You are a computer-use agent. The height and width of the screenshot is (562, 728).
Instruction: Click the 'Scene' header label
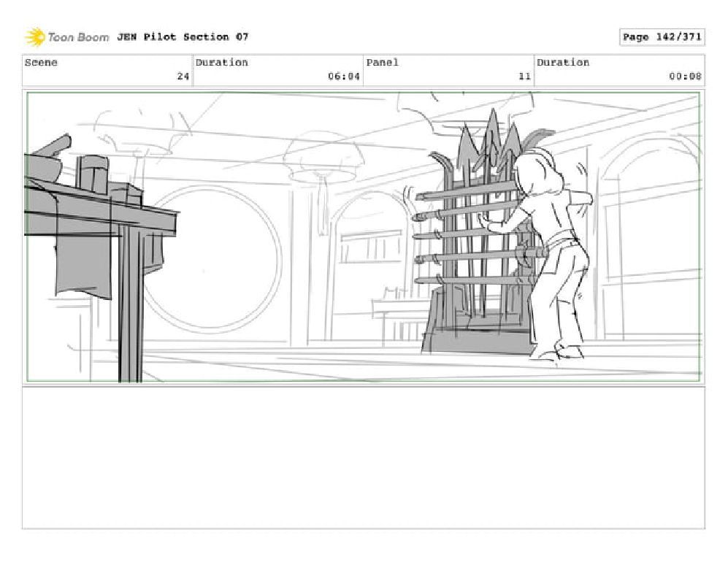(x=41, y=62)
